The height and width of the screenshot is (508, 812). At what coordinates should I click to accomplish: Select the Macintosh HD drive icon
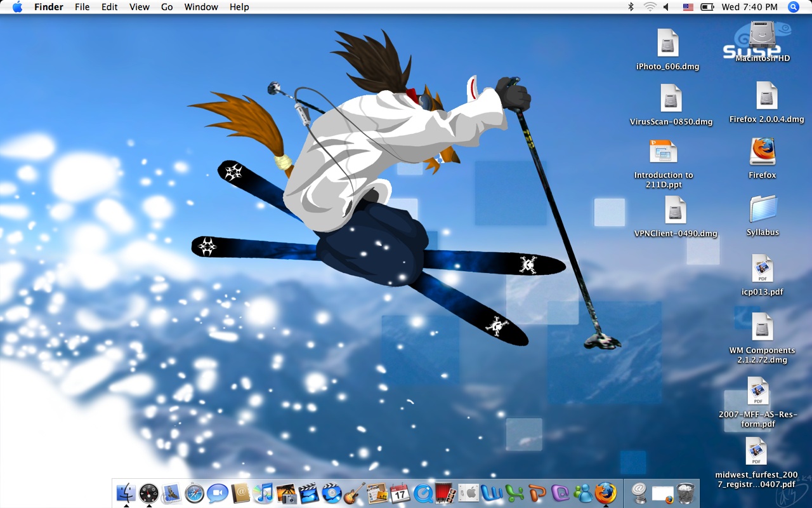(763, 34)
